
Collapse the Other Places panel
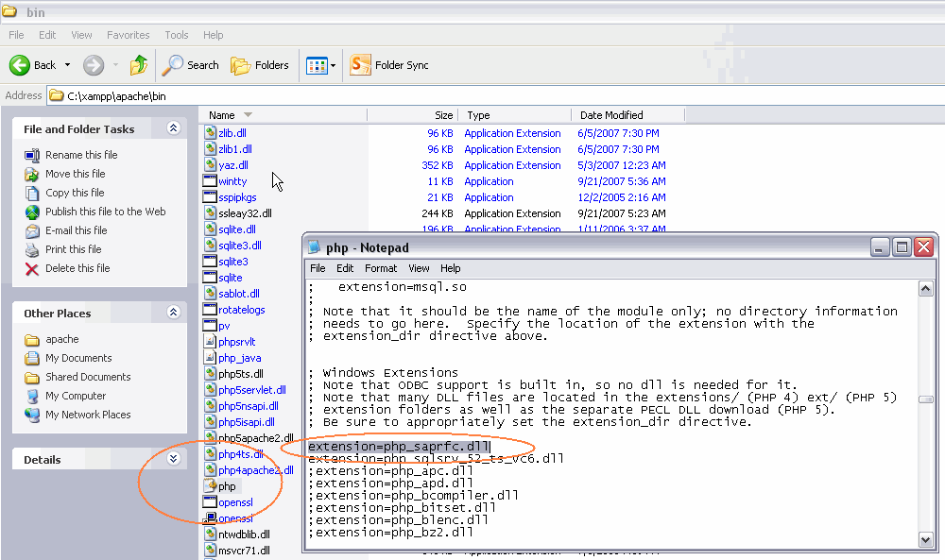[173, 313]
